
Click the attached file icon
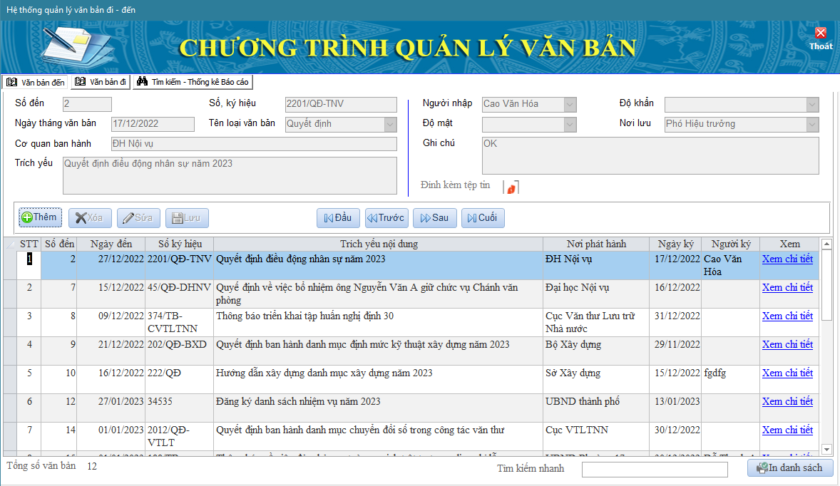[x=511, y=186]
